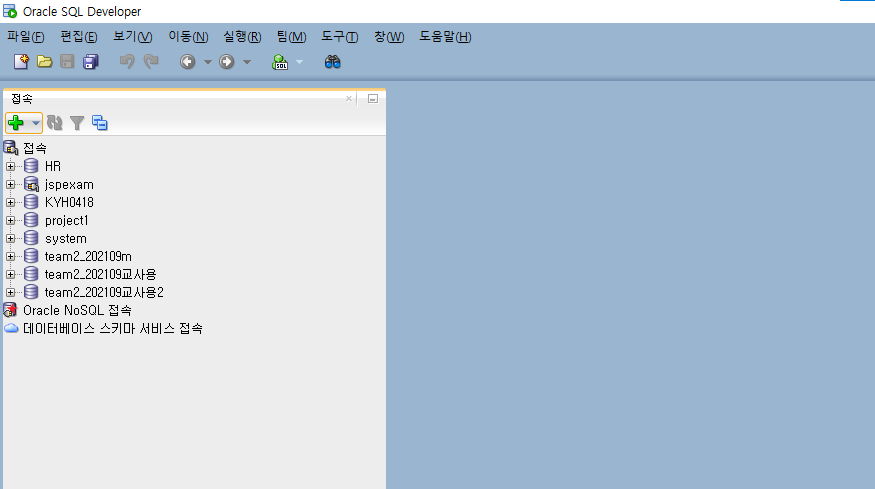
Task: Click the filter funnel icon
Action: click(x=77, y=123)
